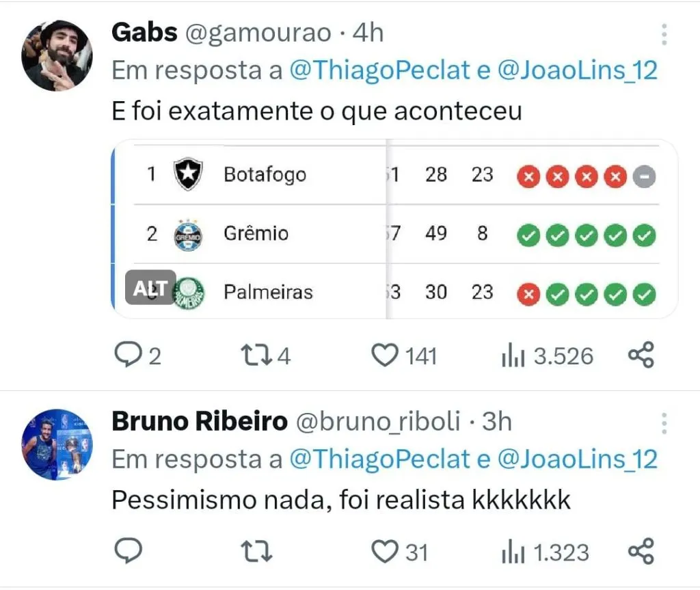Open more options for Gabs tweet
The image size is (700, 590).
[x=664, y=33]
